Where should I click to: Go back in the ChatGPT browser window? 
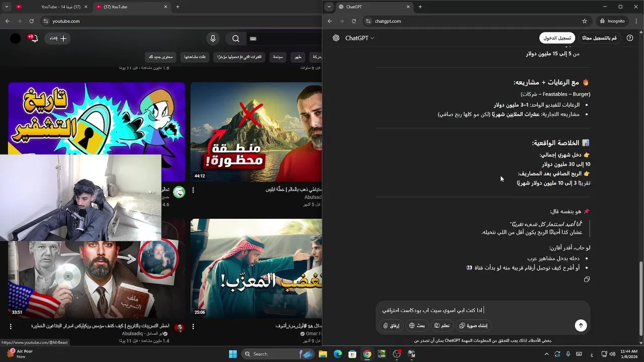(x=330, y=21)
